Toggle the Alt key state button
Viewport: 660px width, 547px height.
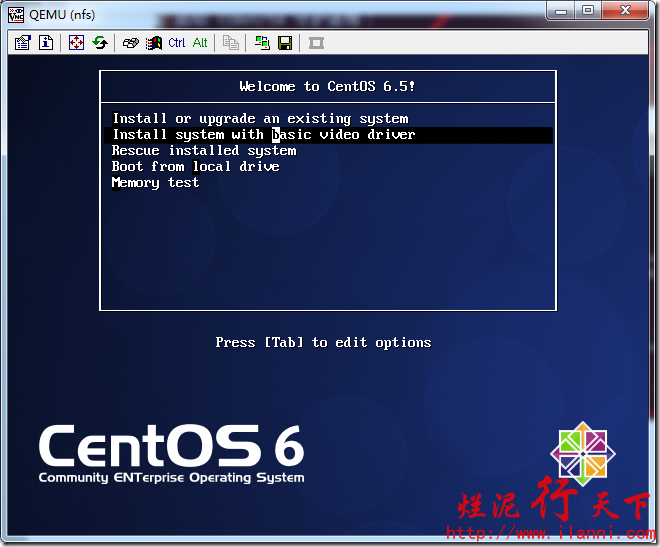200,43
